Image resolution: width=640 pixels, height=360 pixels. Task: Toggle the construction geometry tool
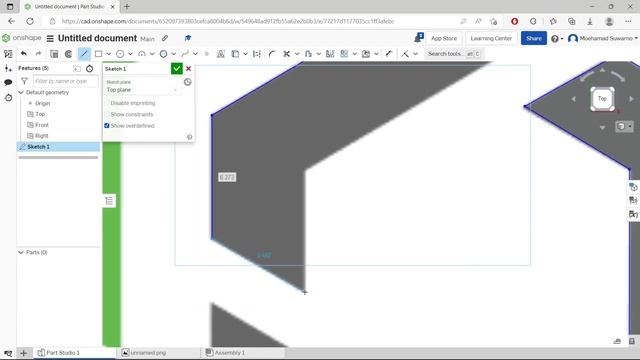[x=257, y=54]
